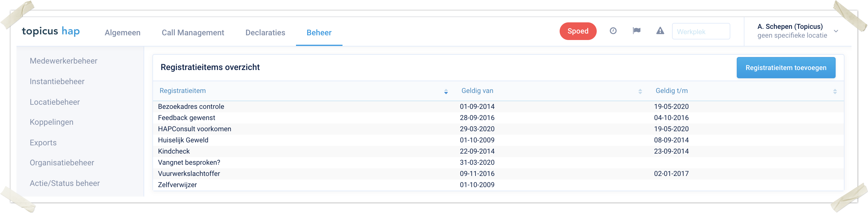Navigate to Locatiebeheer in sidebar

point(55,102)
